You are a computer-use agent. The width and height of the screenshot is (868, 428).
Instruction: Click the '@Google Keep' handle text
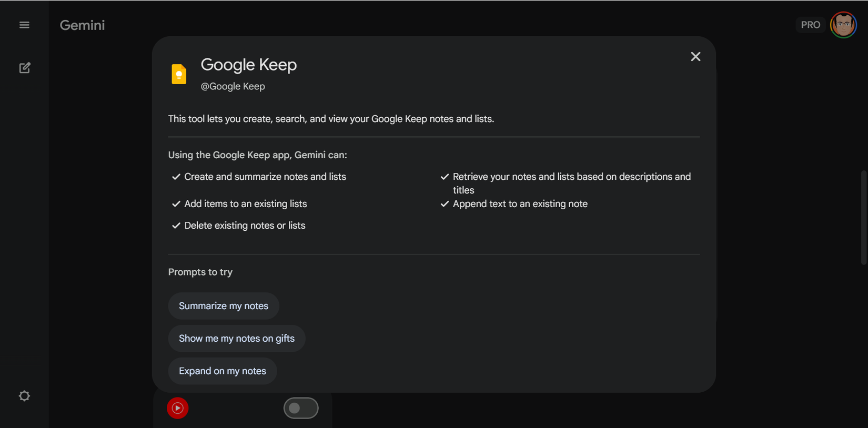pyautogui.click(x=233, y=86)
